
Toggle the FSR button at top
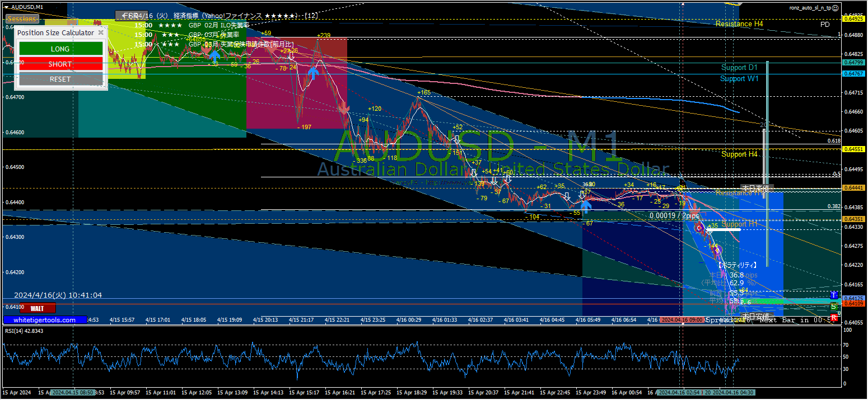click(131, 15)
